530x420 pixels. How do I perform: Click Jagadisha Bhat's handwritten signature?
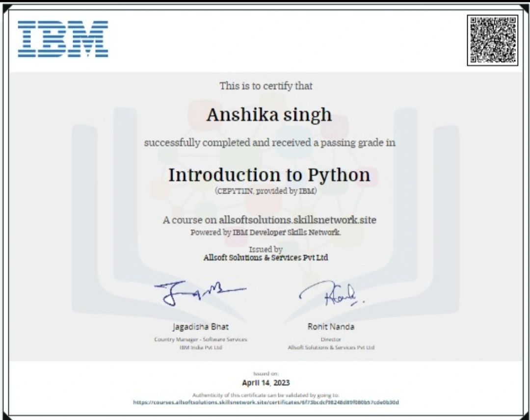[200, 292]
